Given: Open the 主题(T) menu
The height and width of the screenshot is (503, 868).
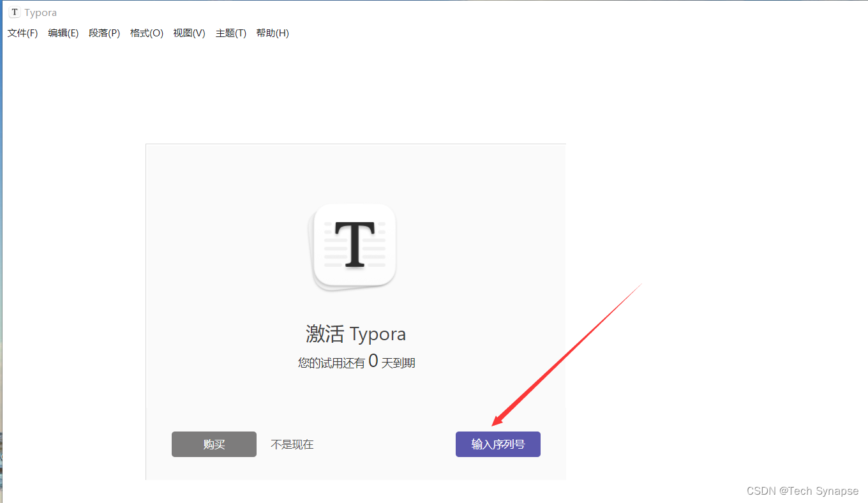Looking at the screenshot, I should (231, 33).
